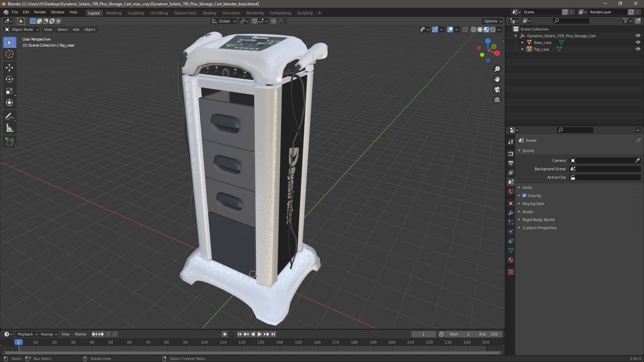This screenshot has width=644, height=362.
Task: Toggle the Gravity checkbox
Action: [x=524, y=196]
